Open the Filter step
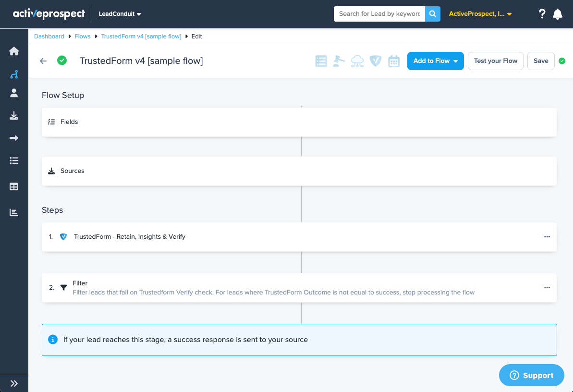Screen dimensions: 573x392 coord(299,288)
